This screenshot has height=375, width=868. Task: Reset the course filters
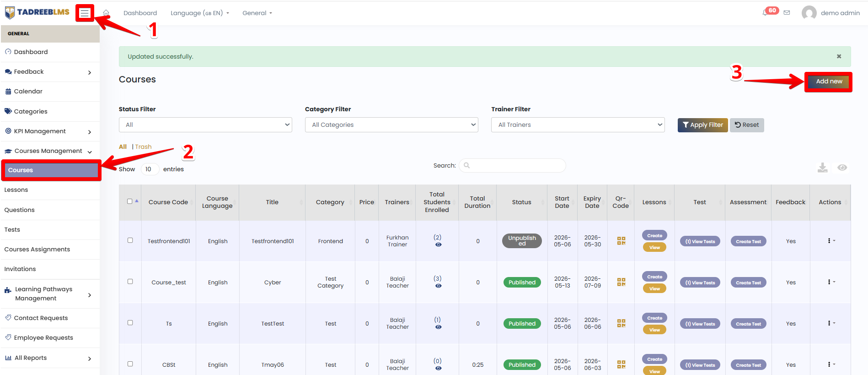pos(747,125)
